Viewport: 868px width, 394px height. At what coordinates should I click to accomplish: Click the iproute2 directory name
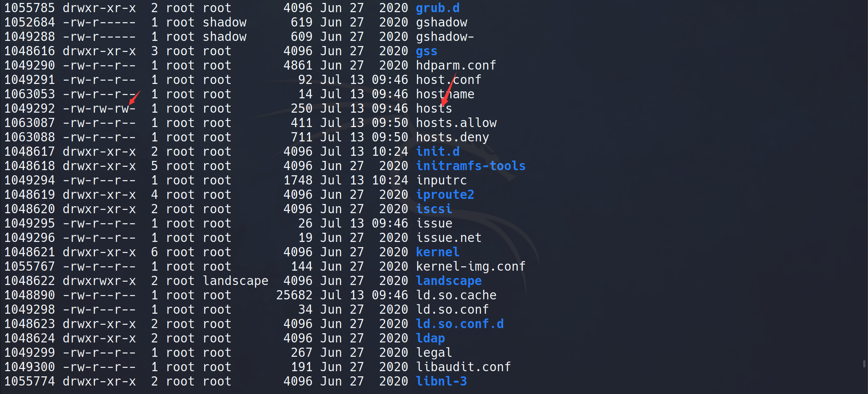point(445,194)
